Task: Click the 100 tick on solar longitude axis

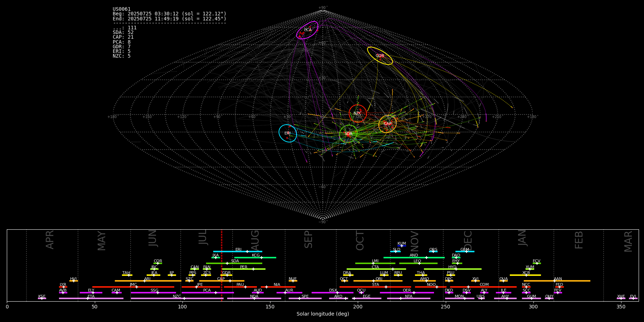Action: tap(182, 307)
